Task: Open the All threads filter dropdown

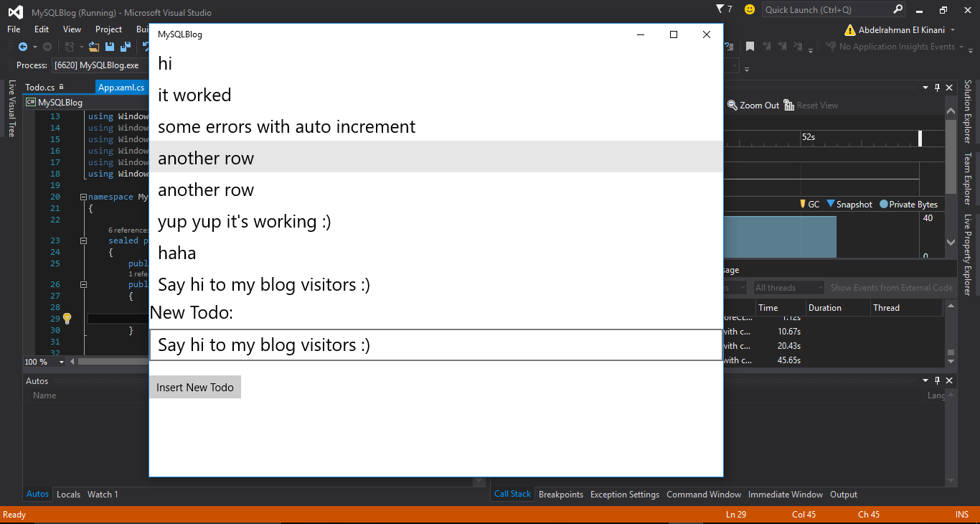Action: (x=788, y=288)
